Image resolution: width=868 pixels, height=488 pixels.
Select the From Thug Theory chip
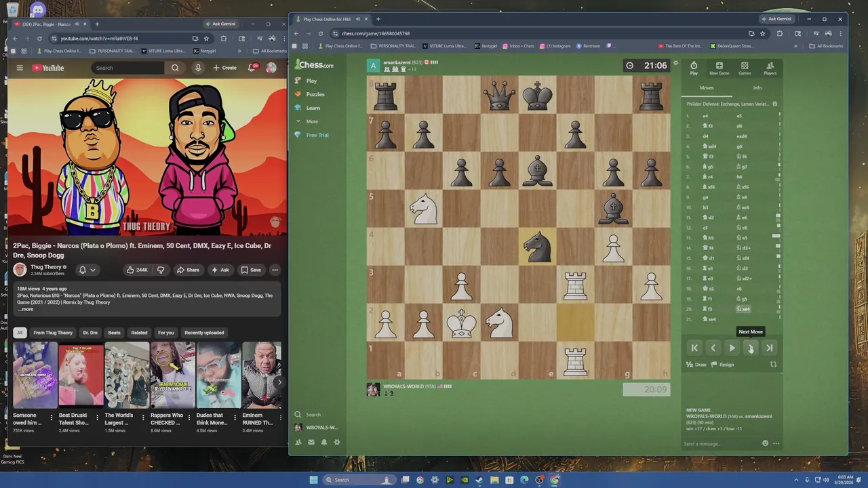pyautogui.click(x=53, y=333)
